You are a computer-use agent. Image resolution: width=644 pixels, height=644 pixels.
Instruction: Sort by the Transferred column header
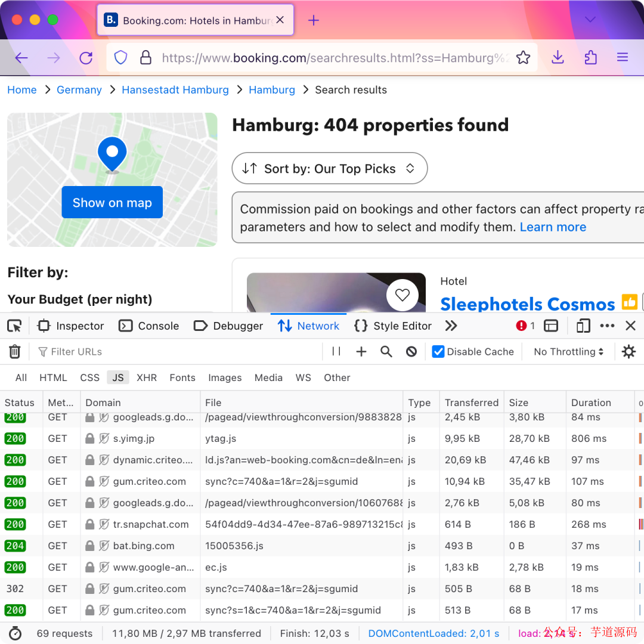[x=472, y=402]
